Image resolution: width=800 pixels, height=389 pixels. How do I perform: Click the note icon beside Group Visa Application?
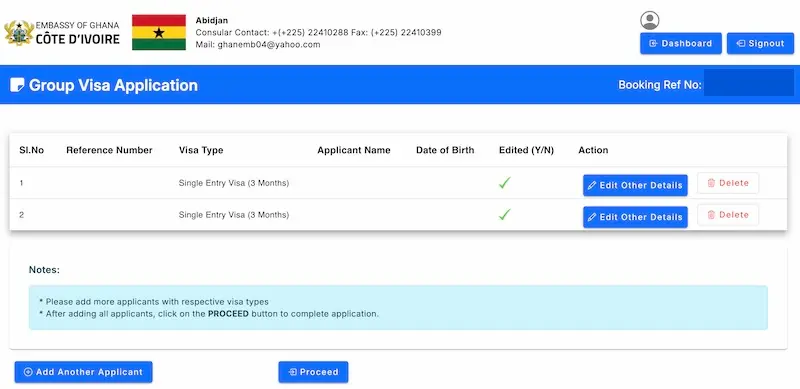coord(17,85)
